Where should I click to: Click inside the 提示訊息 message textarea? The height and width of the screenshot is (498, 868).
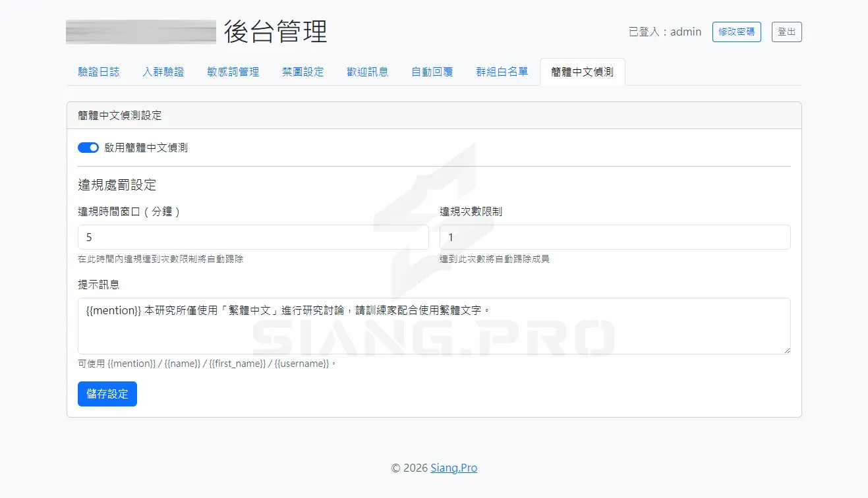tap(434, 325)
